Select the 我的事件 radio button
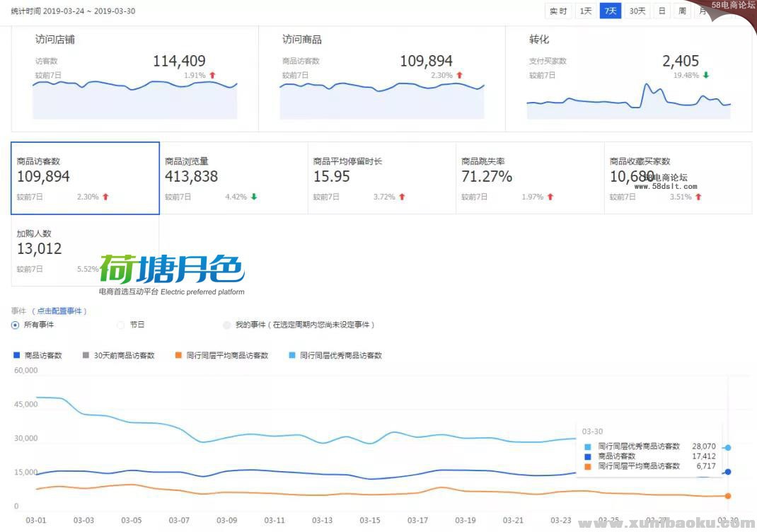The width and height of the screenshot is (757, 532). (x=226, y=325)
